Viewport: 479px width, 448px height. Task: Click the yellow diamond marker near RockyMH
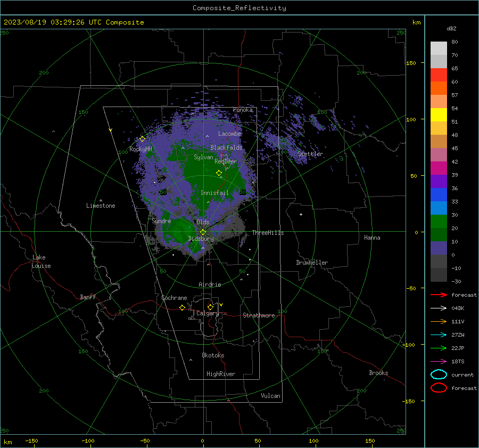[x=142, y=139]
